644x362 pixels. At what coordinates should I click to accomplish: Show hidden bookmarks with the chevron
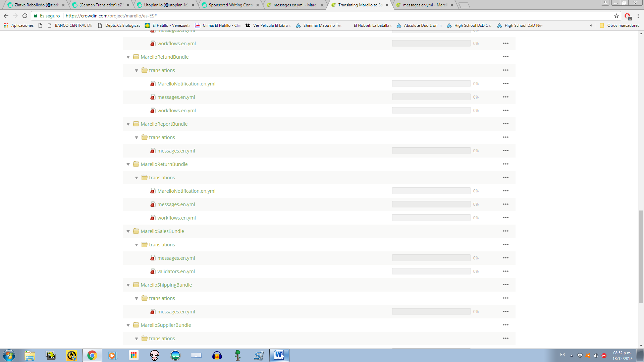pos(591,25)
